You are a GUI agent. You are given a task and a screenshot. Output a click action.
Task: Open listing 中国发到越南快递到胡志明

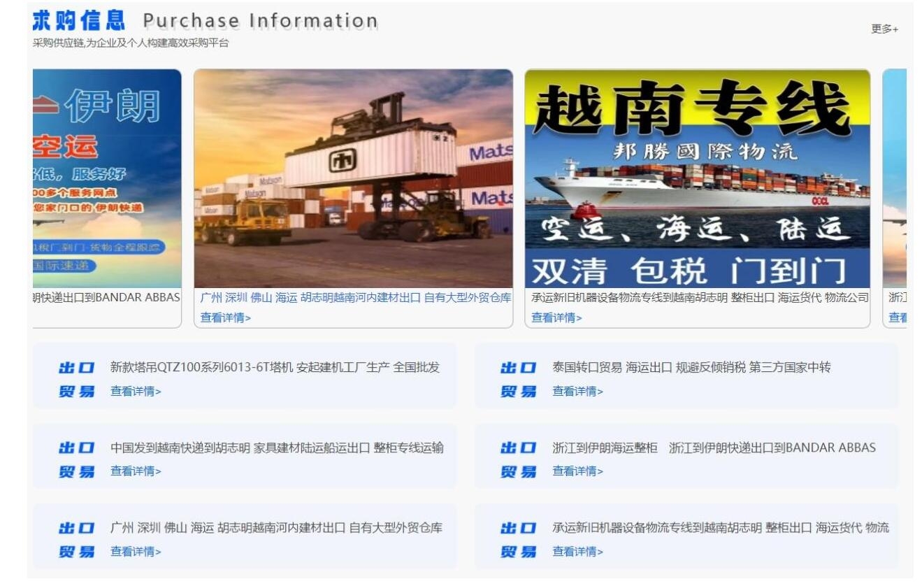pyautogui.click(x=277, y=448)
